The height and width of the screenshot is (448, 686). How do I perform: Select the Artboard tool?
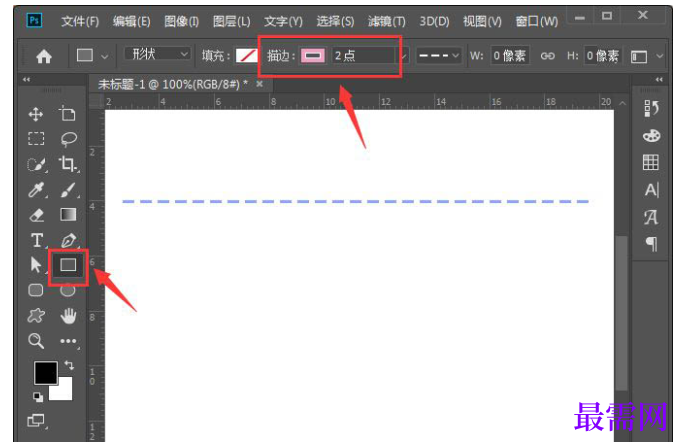[x=67, y=114]
